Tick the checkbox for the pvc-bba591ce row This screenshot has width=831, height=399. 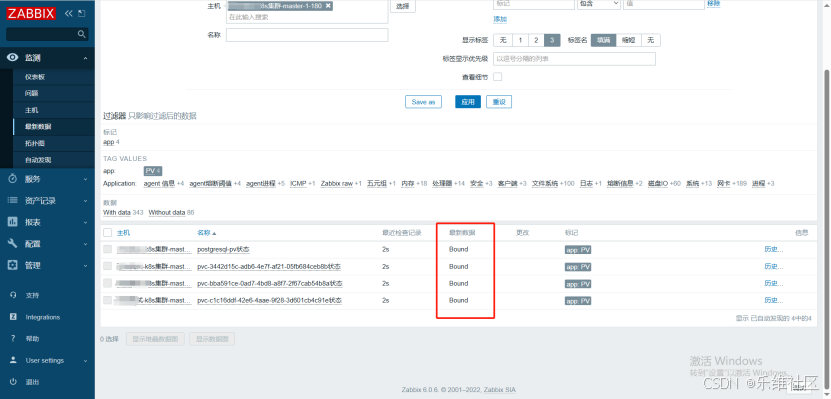pos(108,283)
